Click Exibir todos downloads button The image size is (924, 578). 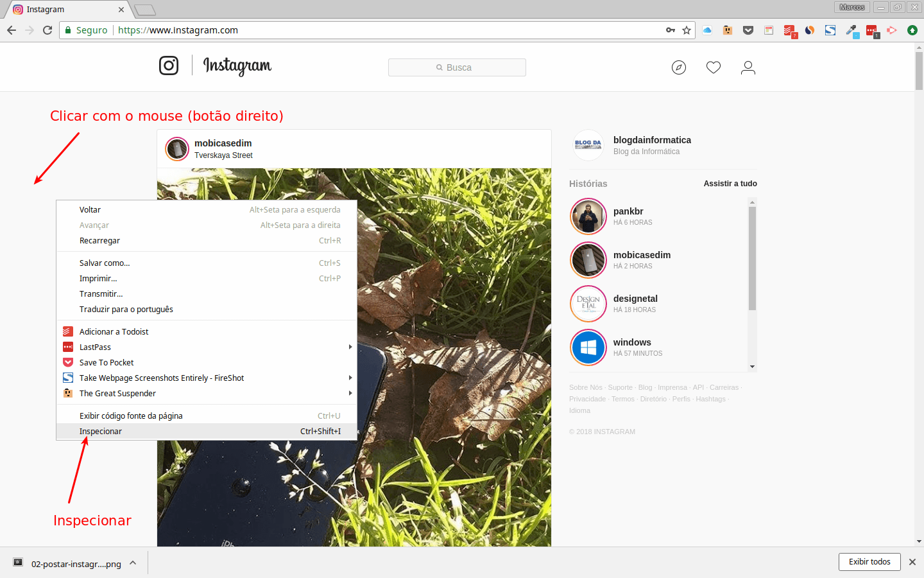point(869,562)
